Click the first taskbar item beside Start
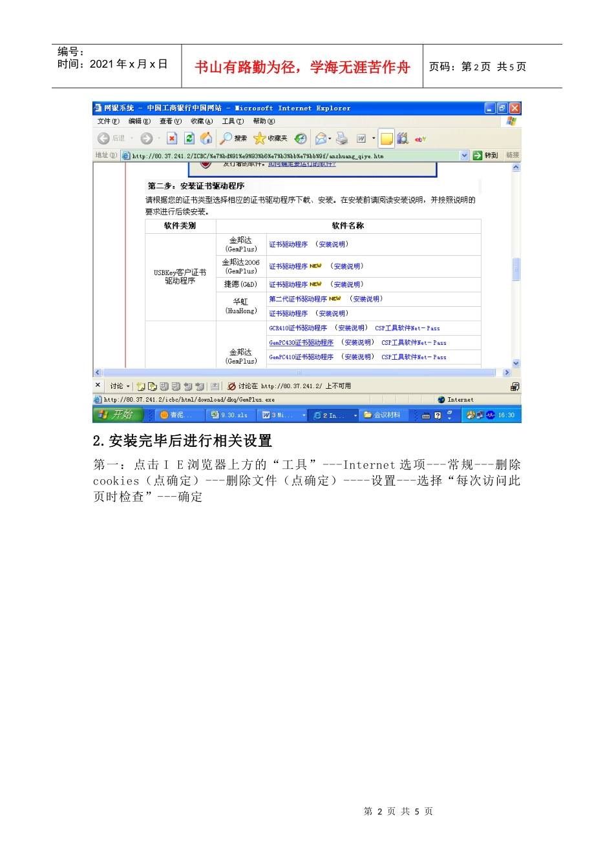This screenshot has width=614, height=868. point(180,415)
